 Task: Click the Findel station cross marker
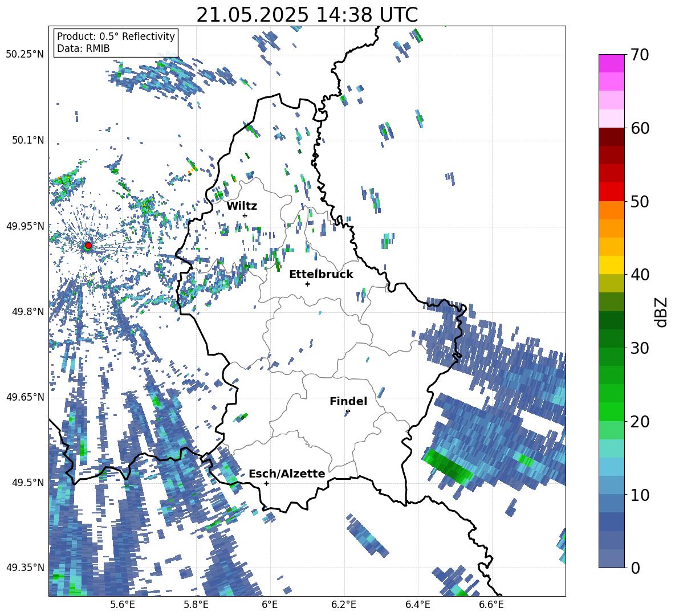(348, 411)
